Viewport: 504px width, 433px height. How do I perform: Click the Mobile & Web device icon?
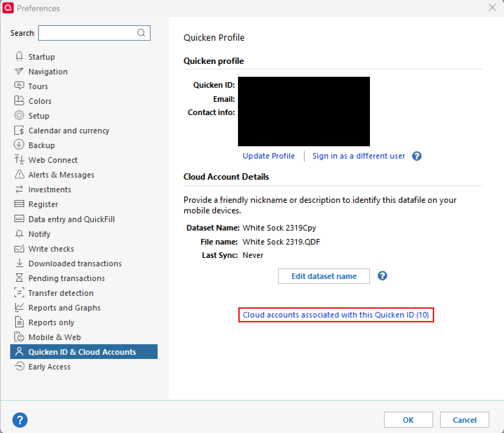click(19, 337)
